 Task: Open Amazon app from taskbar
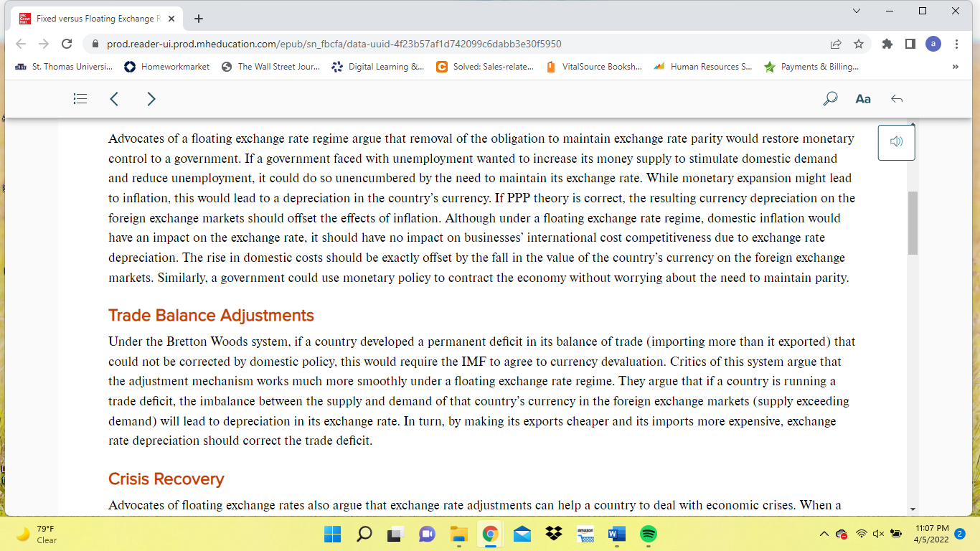point(585,534)
